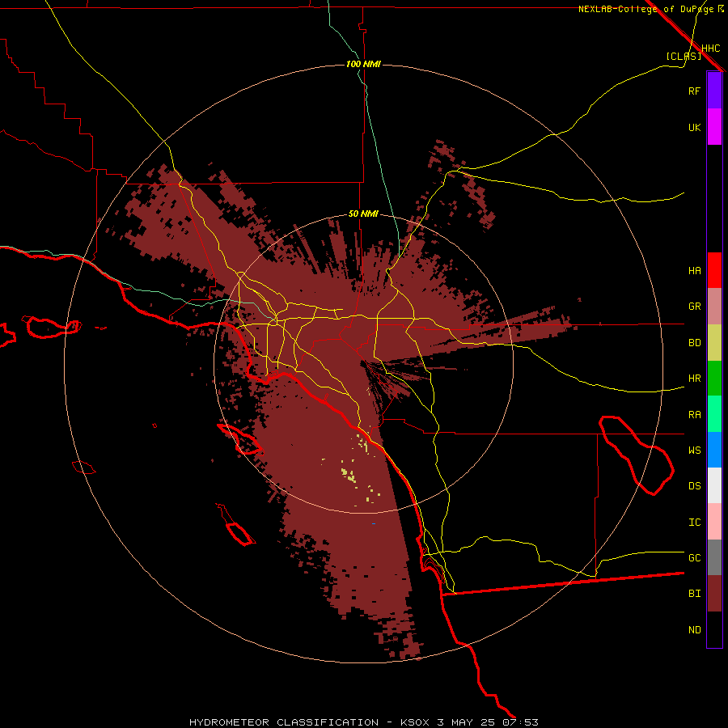
Task: Click the HA legend label
Action: pyautogui.click(x=694, y=271)
